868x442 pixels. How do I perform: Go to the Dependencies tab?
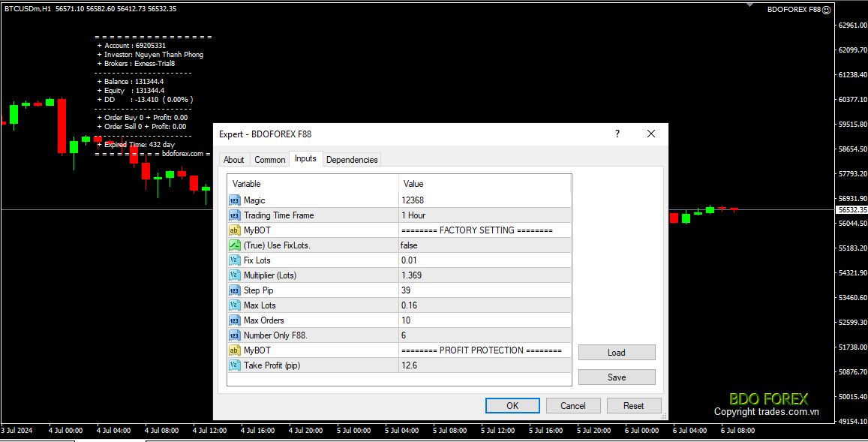(x=352, y=159)
